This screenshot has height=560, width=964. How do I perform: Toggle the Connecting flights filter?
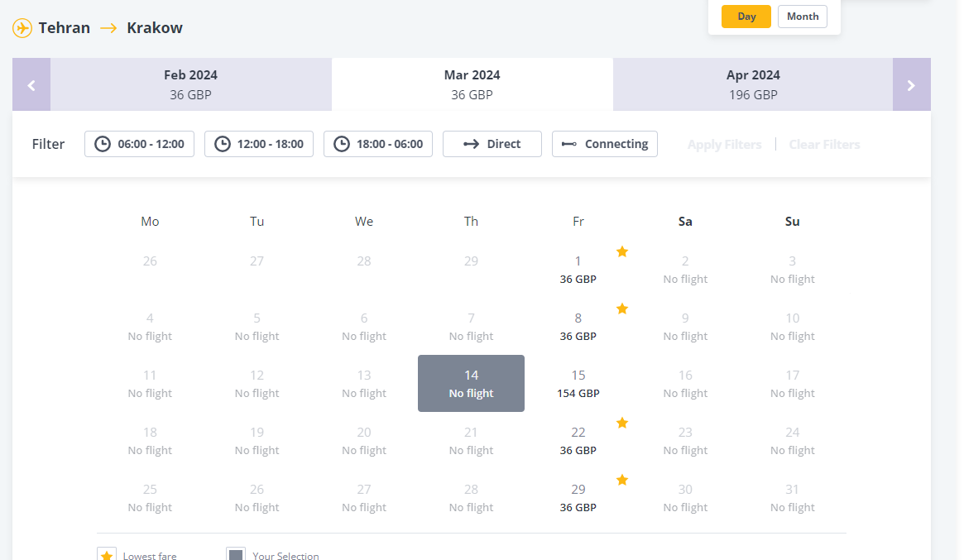[x=605, y=144]
